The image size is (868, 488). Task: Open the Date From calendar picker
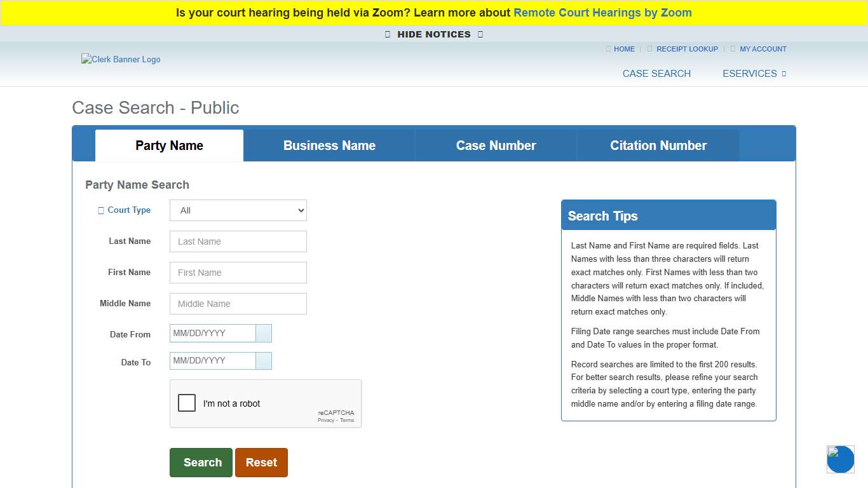pyautogui.click(x=263, y=333)
